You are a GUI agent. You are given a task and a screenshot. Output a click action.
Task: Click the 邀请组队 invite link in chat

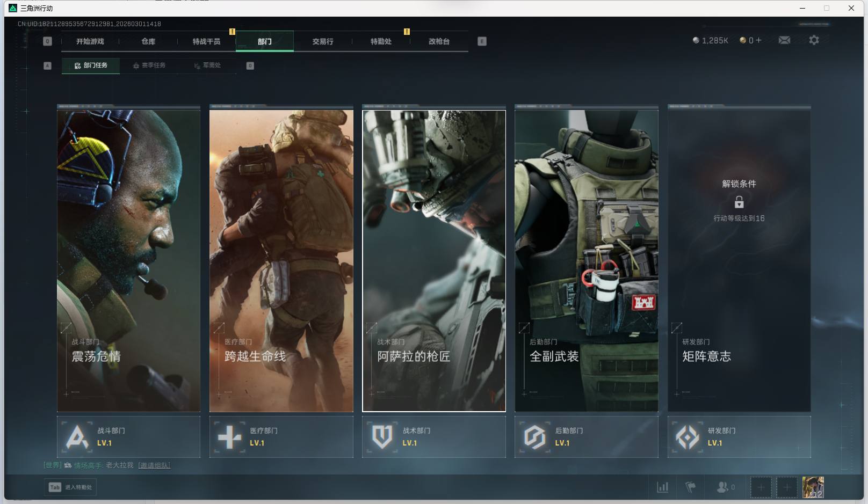click(154, 465)
